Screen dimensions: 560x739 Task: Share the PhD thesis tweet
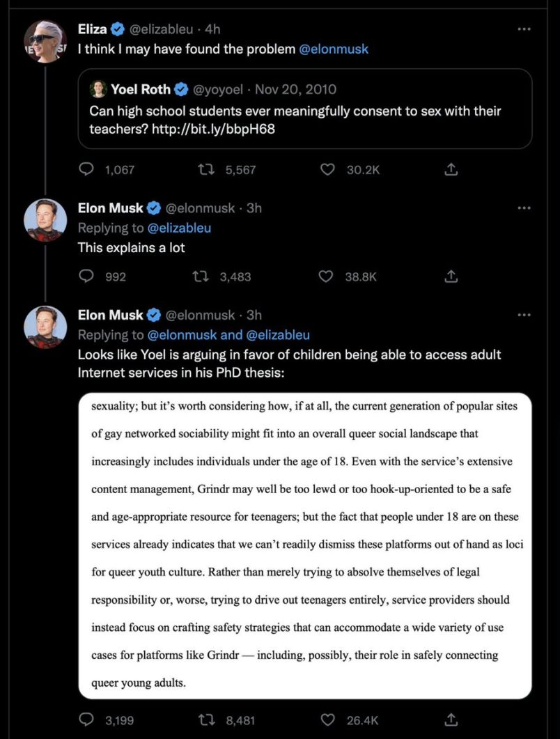click(x=451, y=719)
